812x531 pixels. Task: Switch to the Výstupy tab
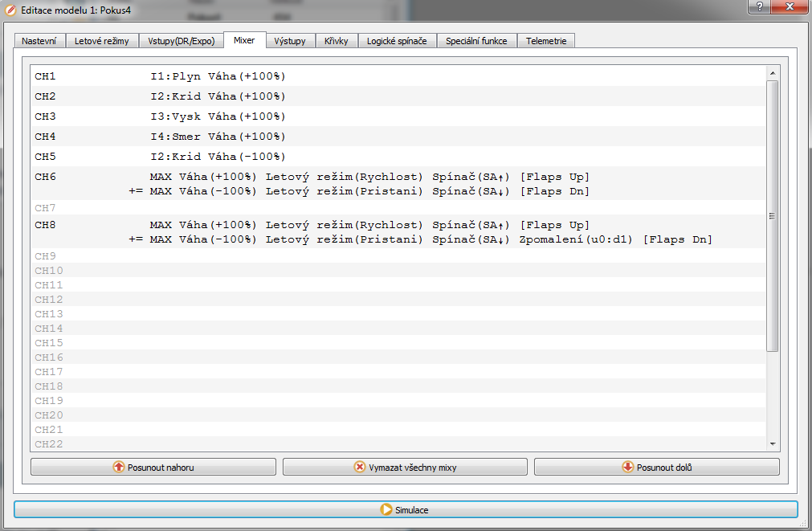pyautogui.click(x=289, y=41)
